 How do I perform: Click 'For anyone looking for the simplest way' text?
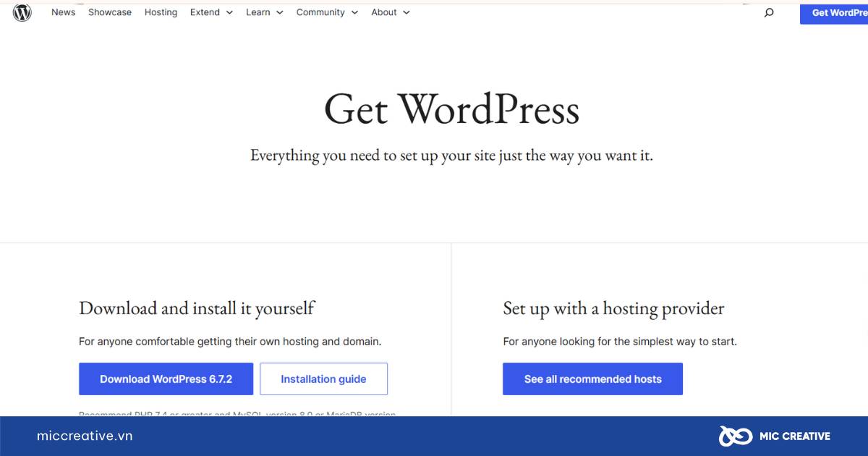620,342
